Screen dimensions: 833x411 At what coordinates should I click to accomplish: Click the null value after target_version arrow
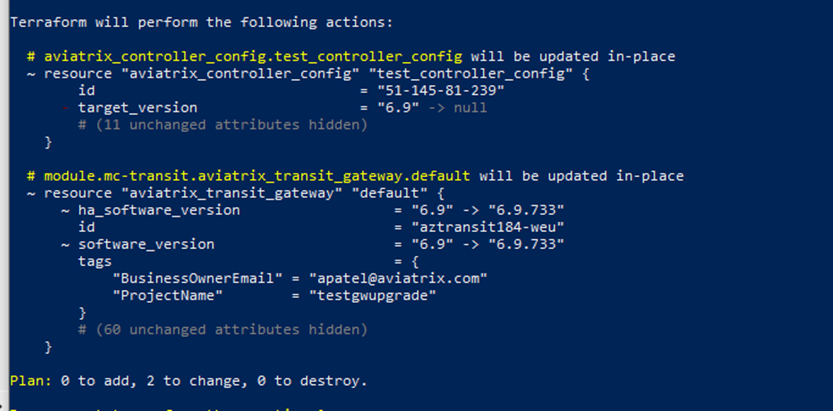click(470, 108)
